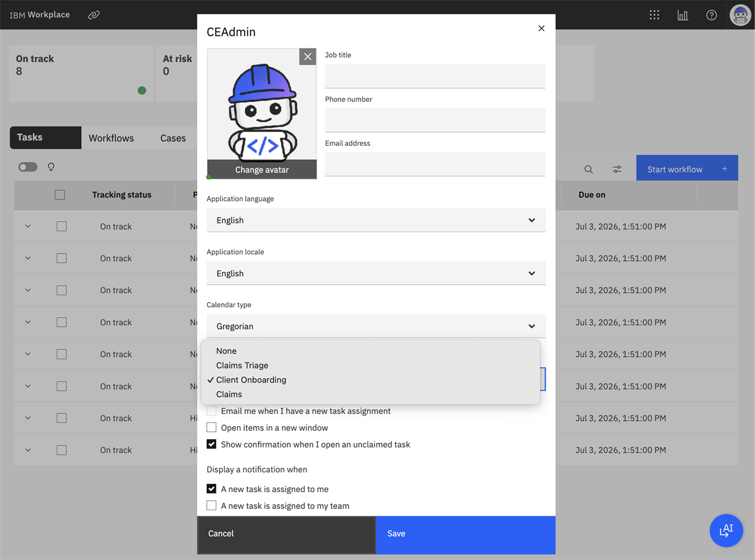Viewport: 755px width, 560px height.
Task: Click the user avatar in top bar
Action: pyautogui.click(x=741, y=15)
